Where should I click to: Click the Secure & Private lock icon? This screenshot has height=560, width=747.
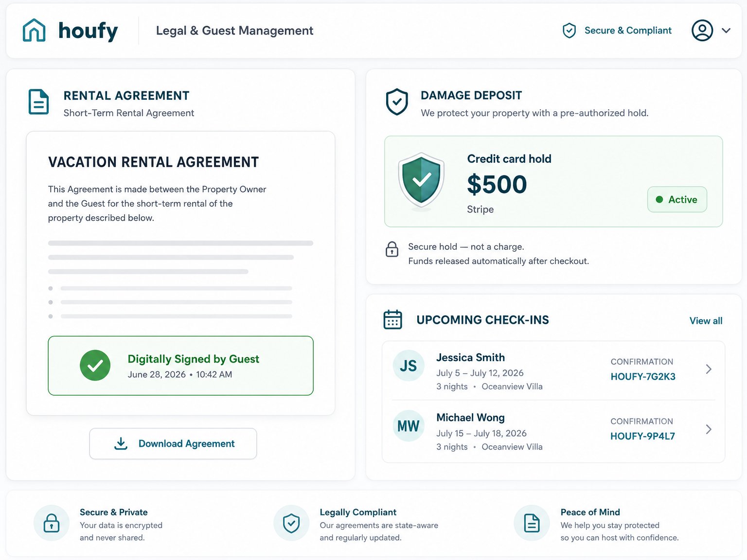[x=52, y=523]
